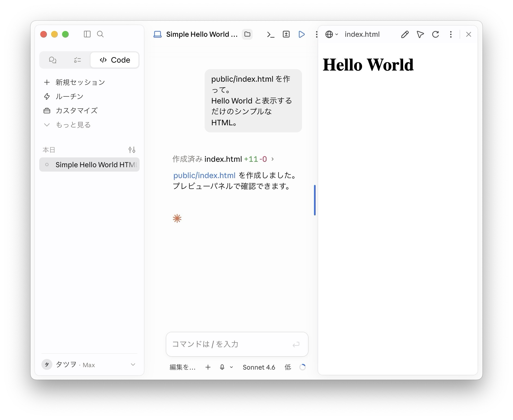The height and width of the screenshot is (420, 513).
Task: Click the blue play preview icon
Action: pyautogui.click(x=301, y=34)
